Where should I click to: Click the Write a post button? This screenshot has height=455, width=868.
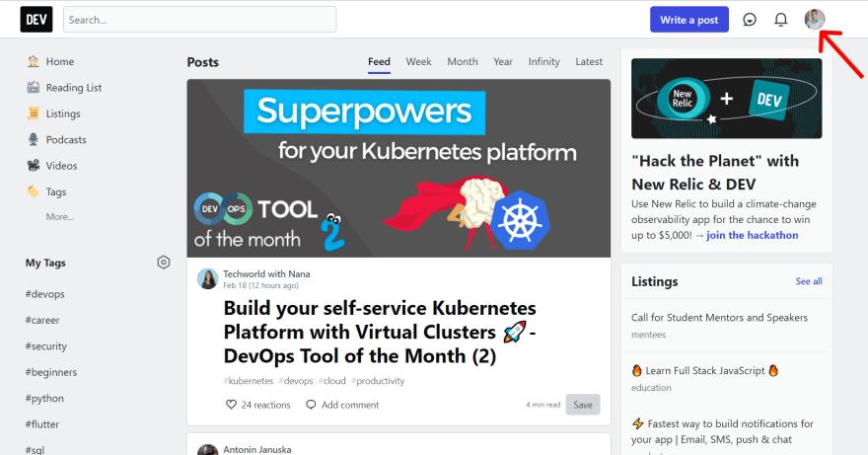coord(689,20)
